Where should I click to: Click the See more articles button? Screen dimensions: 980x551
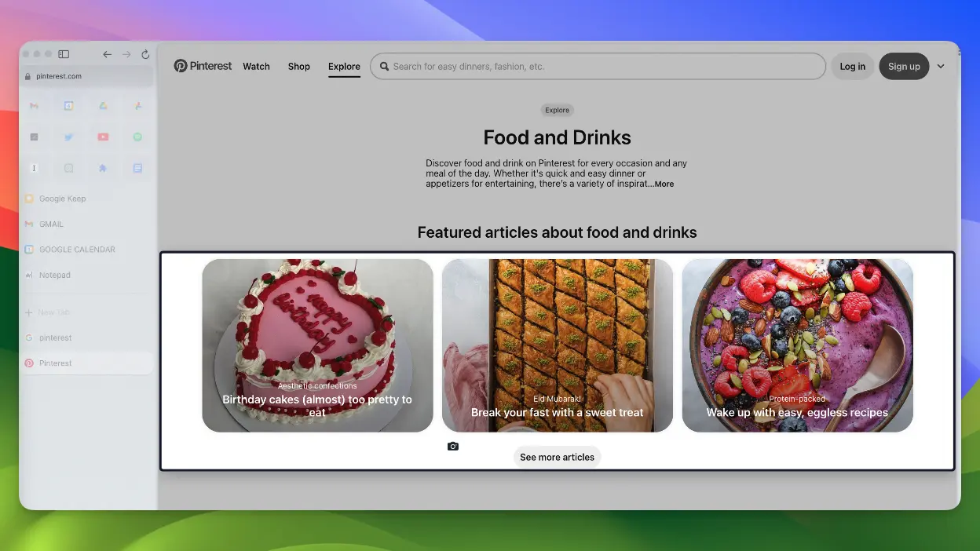pos(557,456)
